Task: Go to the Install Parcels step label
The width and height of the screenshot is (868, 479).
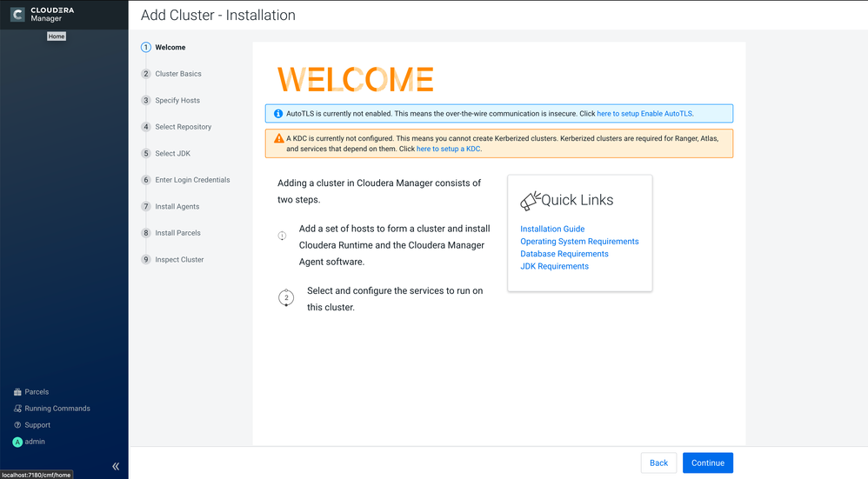Action: [x=177, y=233]
